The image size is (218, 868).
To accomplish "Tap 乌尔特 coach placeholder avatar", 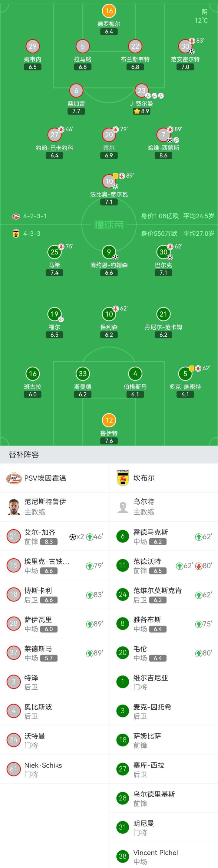I will [123, 507].
